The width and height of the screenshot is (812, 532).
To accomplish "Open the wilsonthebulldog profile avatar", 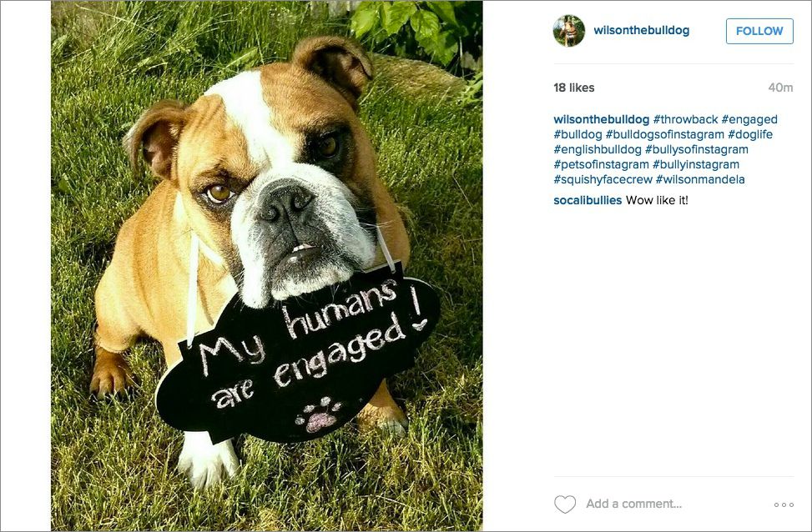I will [568, 31].
